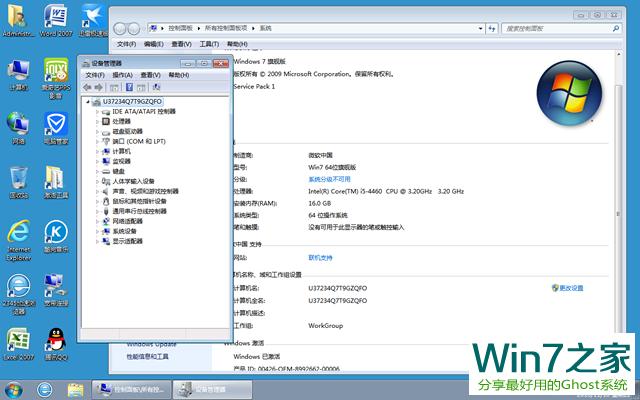The width and height of the screenshot is (640, 400).
Task: Open the activation tools folder shortcut
Action: tap(56, 182)
